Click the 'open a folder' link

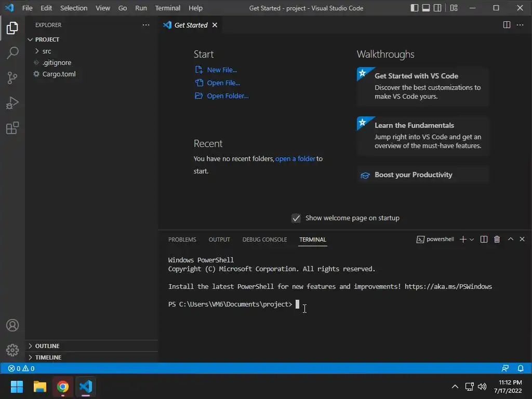(x=295, y=158)
